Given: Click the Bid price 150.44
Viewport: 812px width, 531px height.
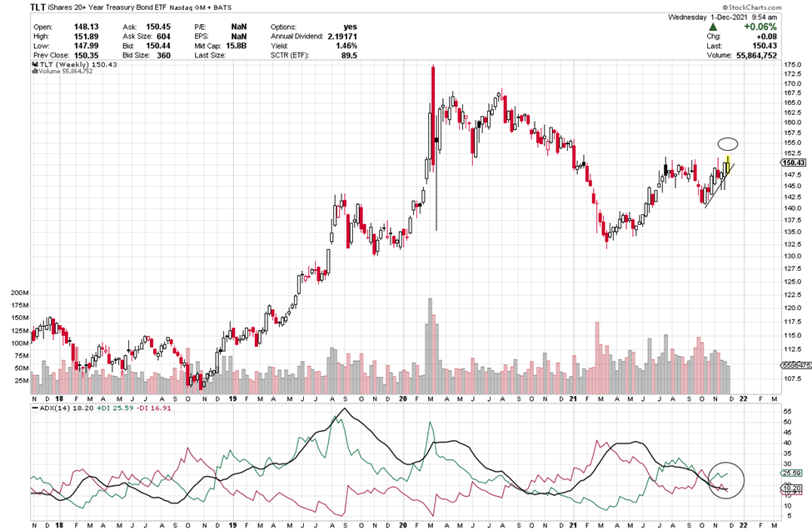Looking at the screenshot, I should tap(158, 46).
